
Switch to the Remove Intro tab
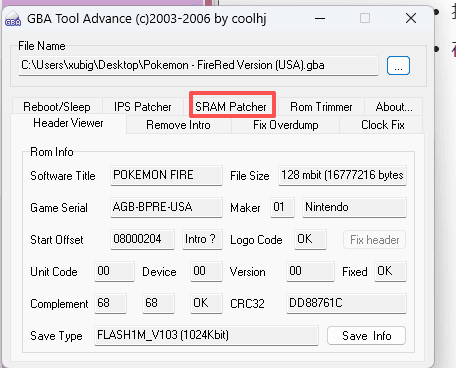[178, 125]
